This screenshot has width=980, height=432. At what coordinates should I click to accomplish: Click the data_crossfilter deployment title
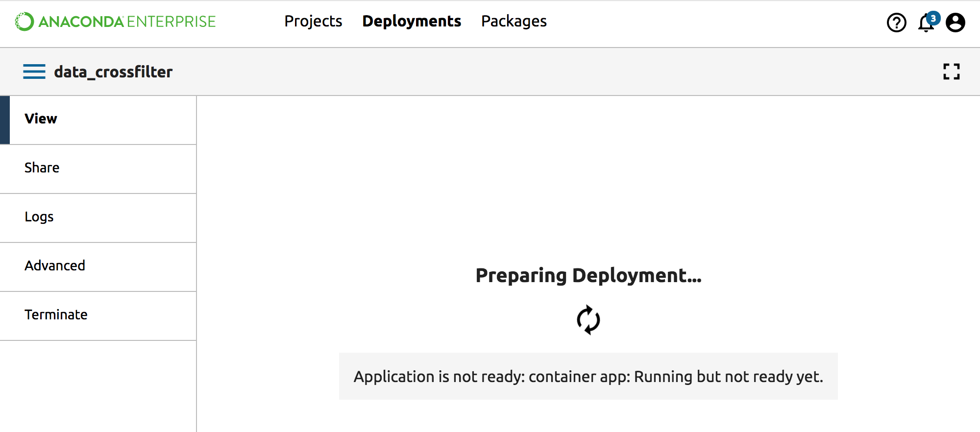pyautogui.click(x=113, y=72)
